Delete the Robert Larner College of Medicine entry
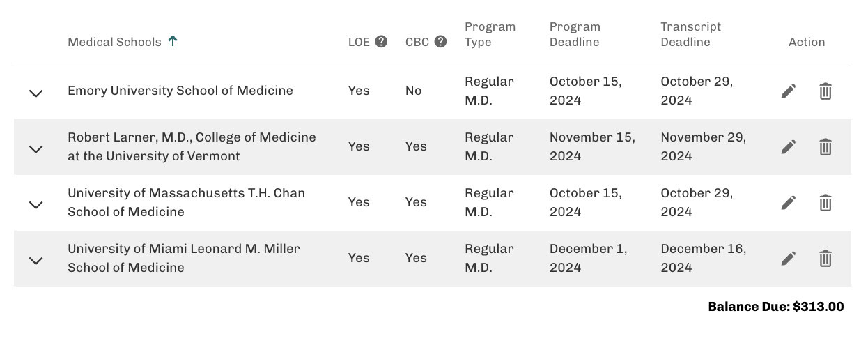Viewport: 868px width, 343px height. pyautogui.click(x=825, y=147)
